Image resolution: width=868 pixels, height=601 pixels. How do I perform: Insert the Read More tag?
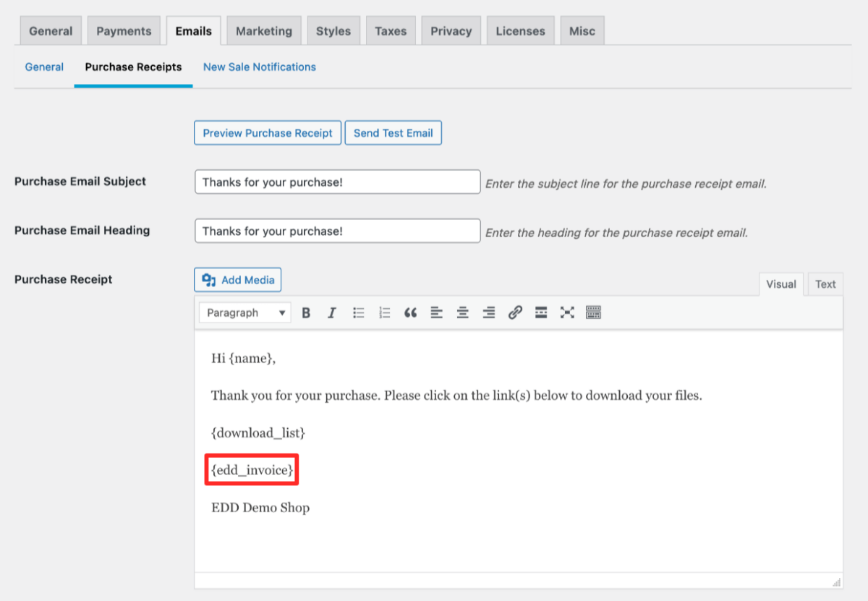coord(540,312)
